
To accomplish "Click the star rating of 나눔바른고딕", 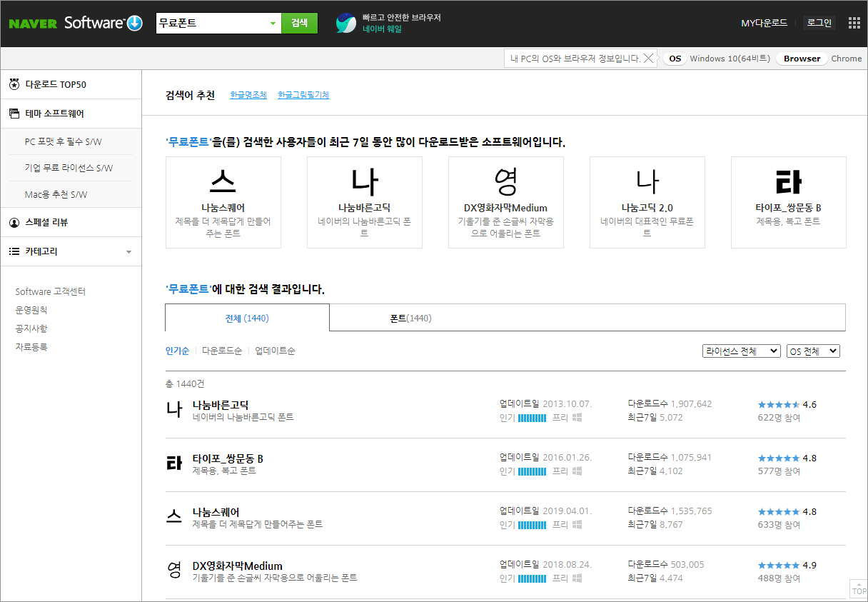I will 779,404.
